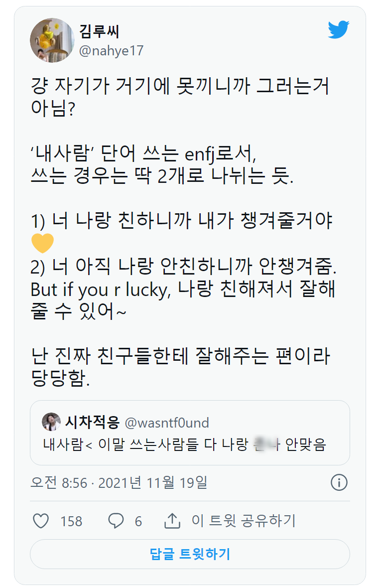Click the 6 replies count

(x=138, y=521)
